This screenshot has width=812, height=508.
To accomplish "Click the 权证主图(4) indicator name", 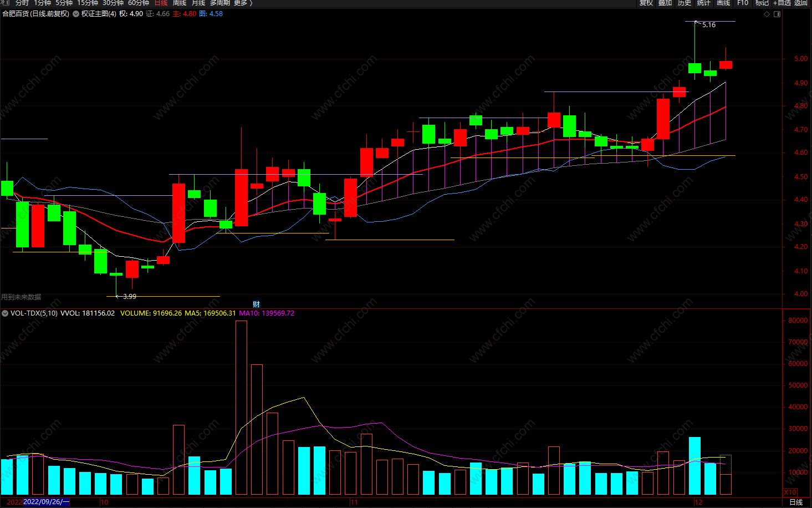I will 99,14.
